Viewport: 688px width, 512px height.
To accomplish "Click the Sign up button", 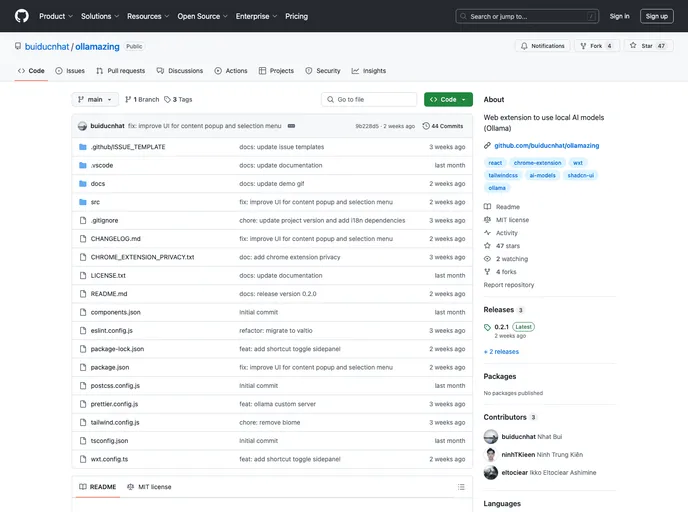I will coord(656,16).
